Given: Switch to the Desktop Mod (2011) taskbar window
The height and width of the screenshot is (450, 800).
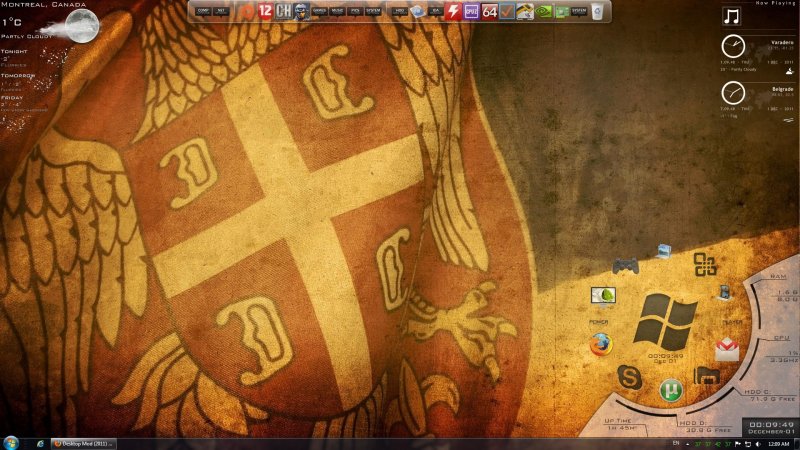Looking at the screenshot, I should (x=84, y=444).
